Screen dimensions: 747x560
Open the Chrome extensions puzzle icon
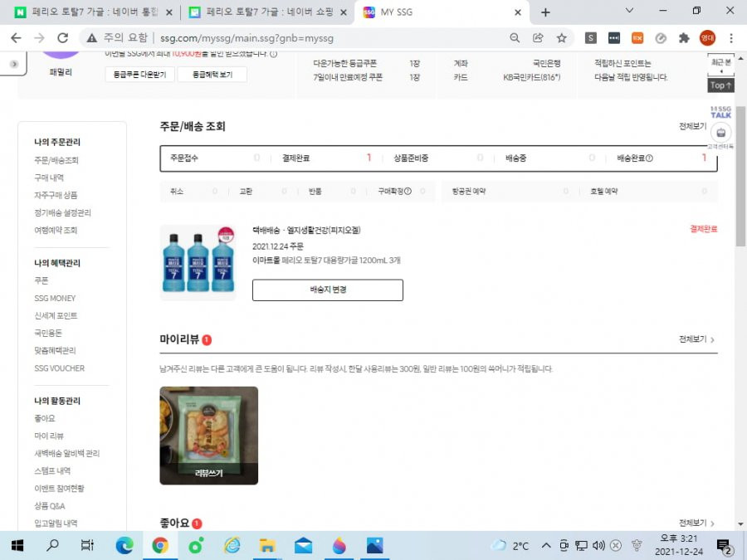pos(684,38)
